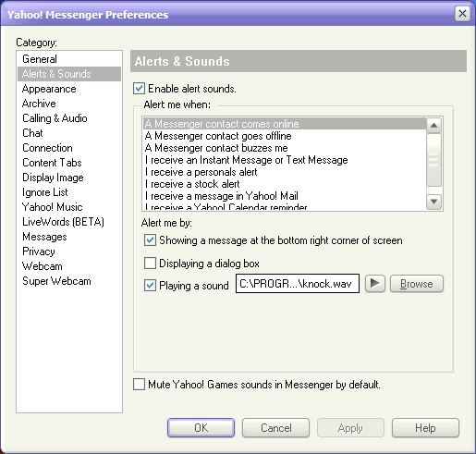Open Yahoo! Music preferences

[69, 207]
